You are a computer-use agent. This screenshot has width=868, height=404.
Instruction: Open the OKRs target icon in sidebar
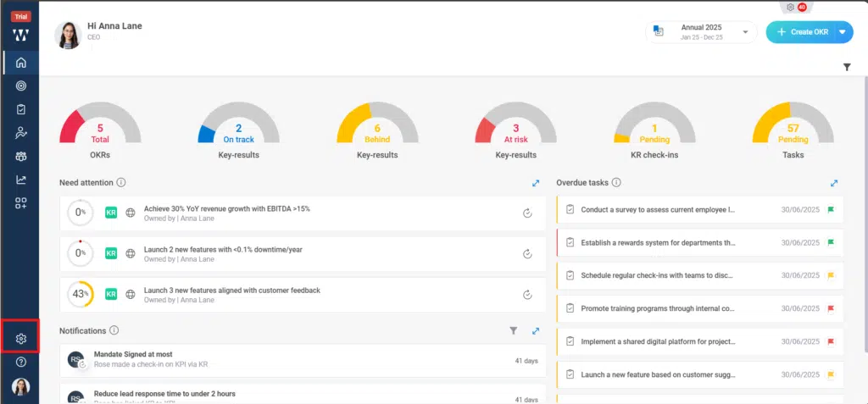click(x=21, y=86)
